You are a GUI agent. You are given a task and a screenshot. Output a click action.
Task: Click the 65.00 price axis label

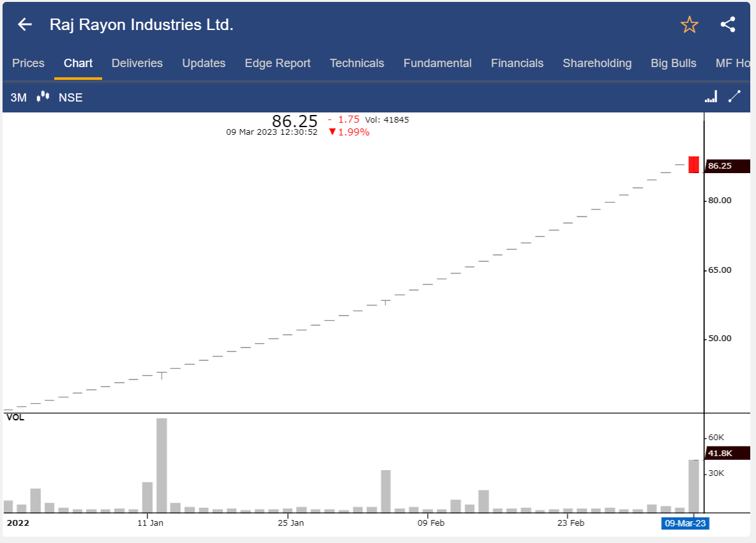720,270
